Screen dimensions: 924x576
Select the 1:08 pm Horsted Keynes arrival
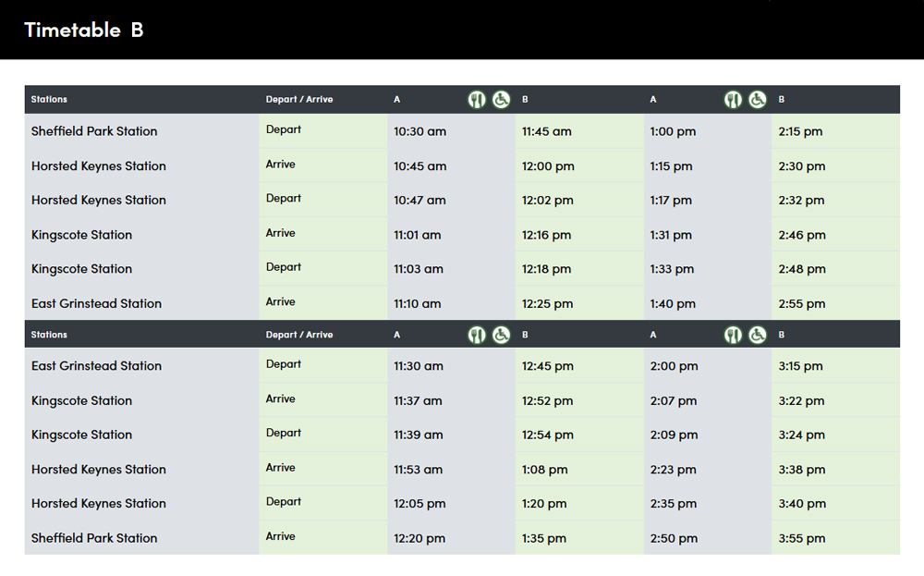(x=544, y=470)
